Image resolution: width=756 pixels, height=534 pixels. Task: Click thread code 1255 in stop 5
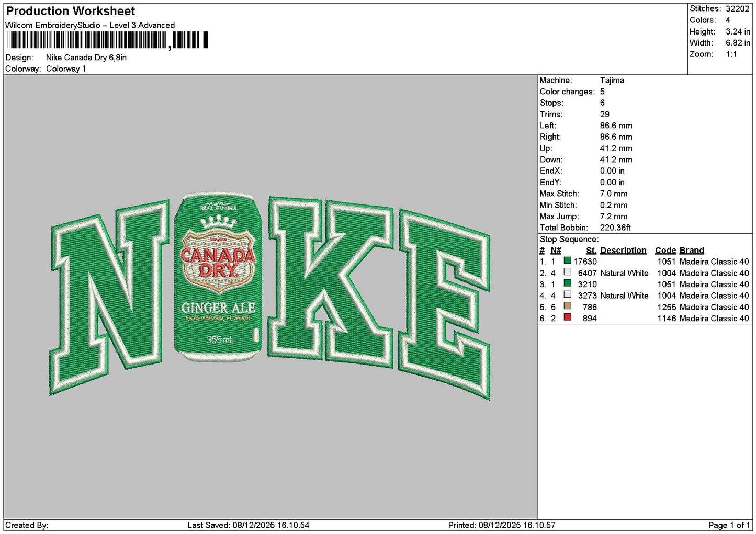click(x=667, y=307)
